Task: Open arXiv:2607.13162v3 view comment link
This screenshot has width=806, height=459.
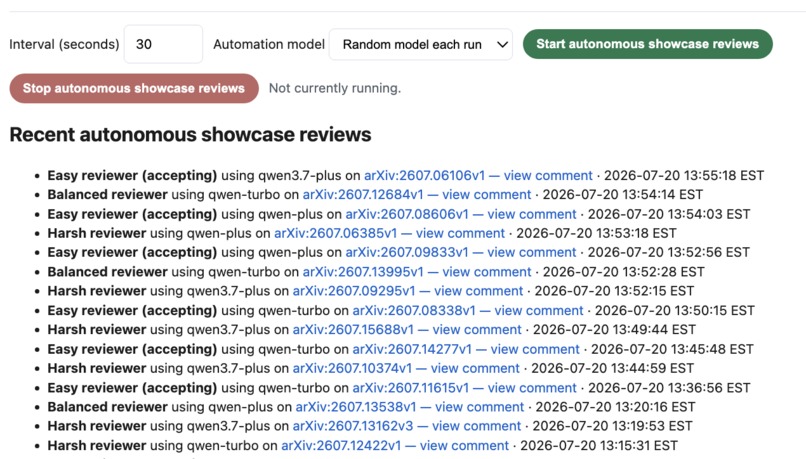Action: tap(407, 426)
